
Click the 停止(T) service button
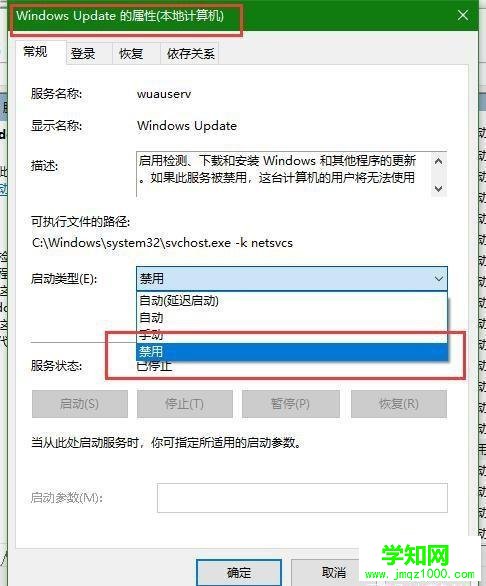pyautogui.click(x=185, y=404)
